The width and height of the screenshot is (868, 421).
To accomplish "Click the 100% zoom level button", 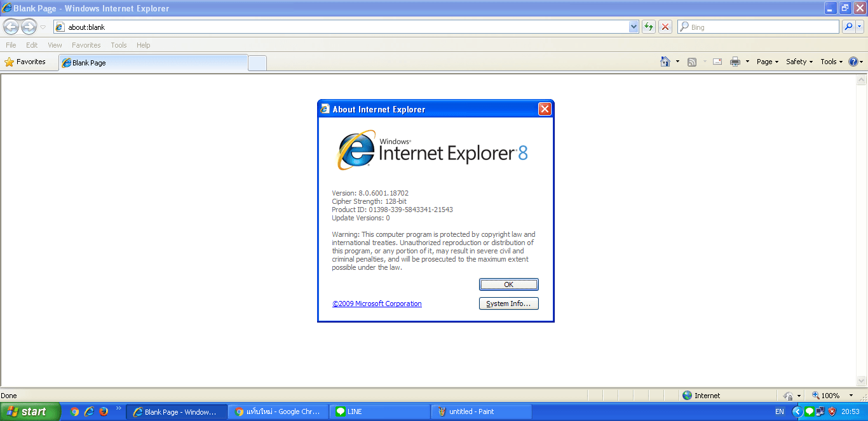I will 825,396.
